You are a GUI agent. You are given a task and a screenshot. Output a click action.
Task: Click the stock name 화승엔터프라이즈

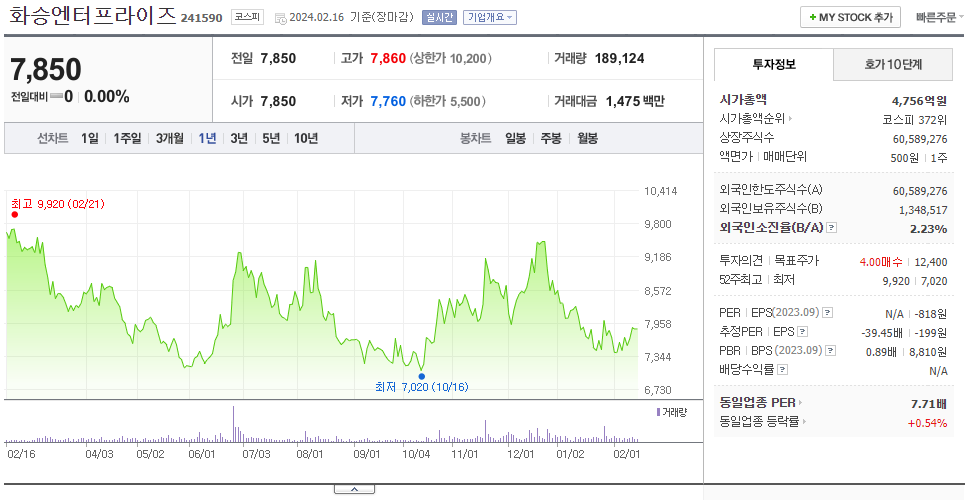click(93, 17)
